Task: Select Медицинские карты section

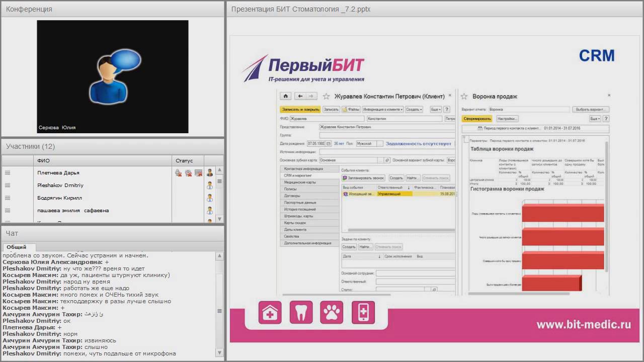Action: pyautogui.click(x=309, y=183)
